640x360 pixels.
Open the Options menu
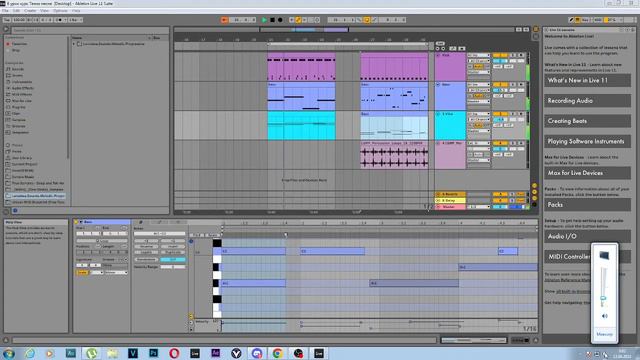[60, 11]
